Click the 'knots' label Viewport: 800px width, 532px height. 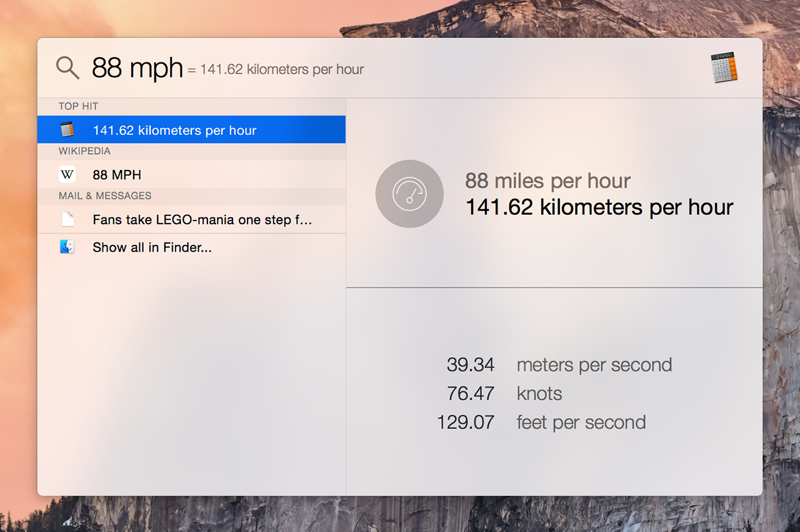pyautogui.click(x=539, y=393)
